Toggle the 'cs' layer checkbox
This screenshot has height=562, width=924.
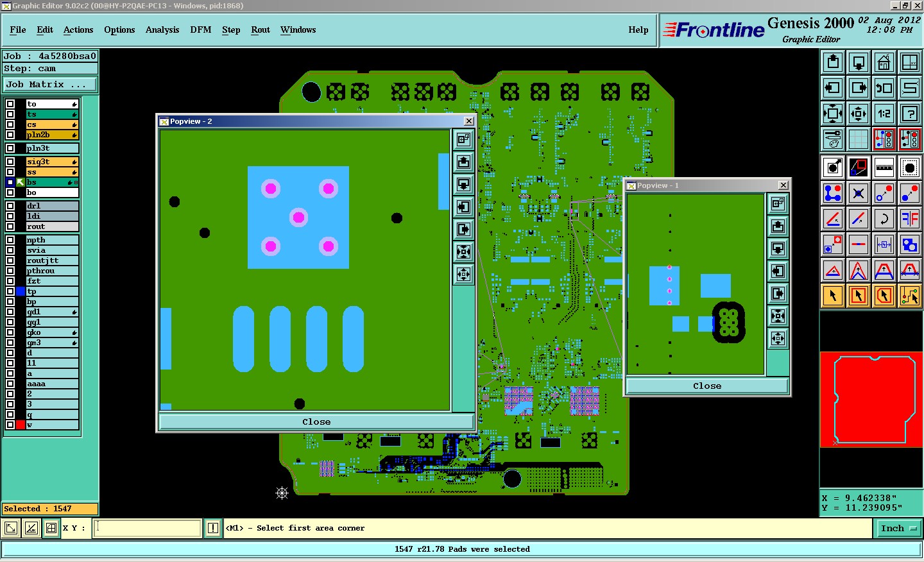tap(10, 124)
